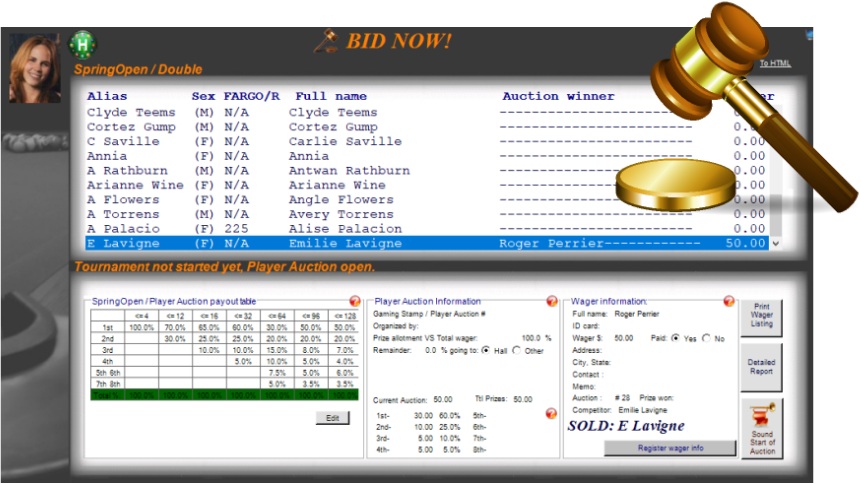This screenshot has width=861, height=484.
Task: Open help for the payout table panel
Action: coord(354,302)
